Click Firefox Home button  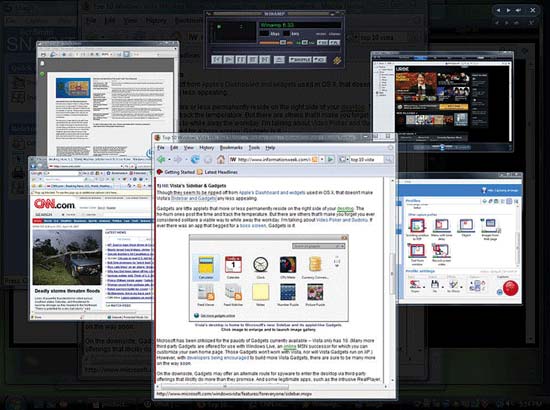pos(221,160)
